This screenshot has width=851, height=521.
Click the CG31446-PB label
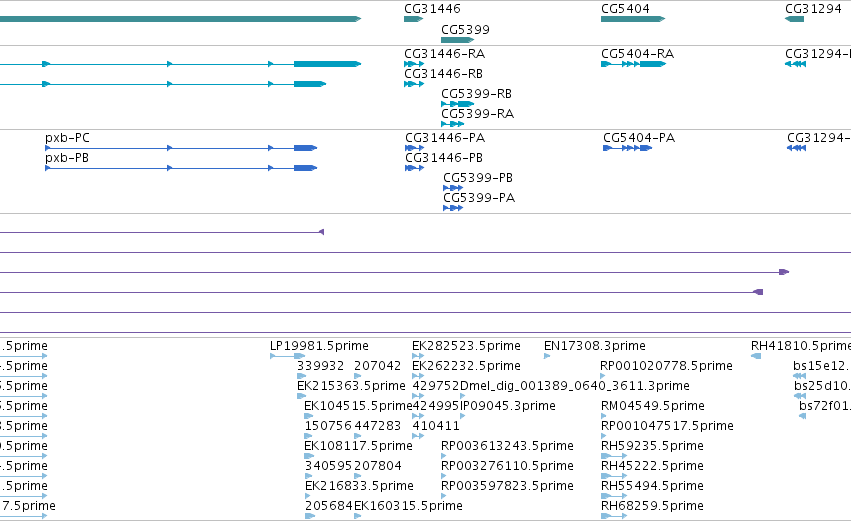[x=444, y=158]
